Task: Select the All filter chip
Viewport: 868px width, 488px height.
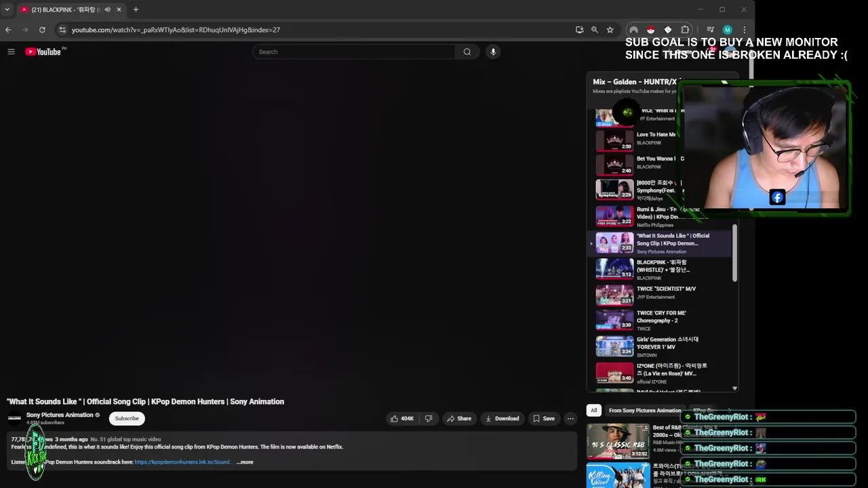Action: (x=594, y=410)
